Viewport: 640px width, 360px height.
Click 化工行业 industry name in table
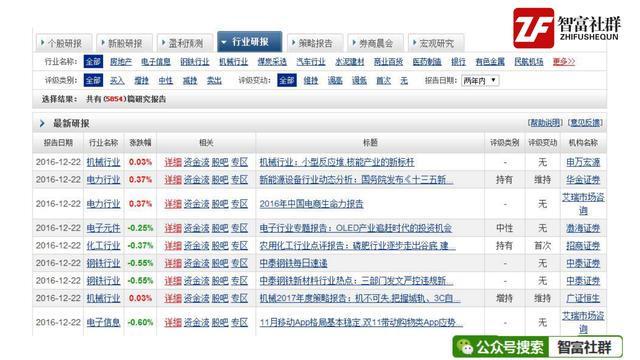coord(103,246)
